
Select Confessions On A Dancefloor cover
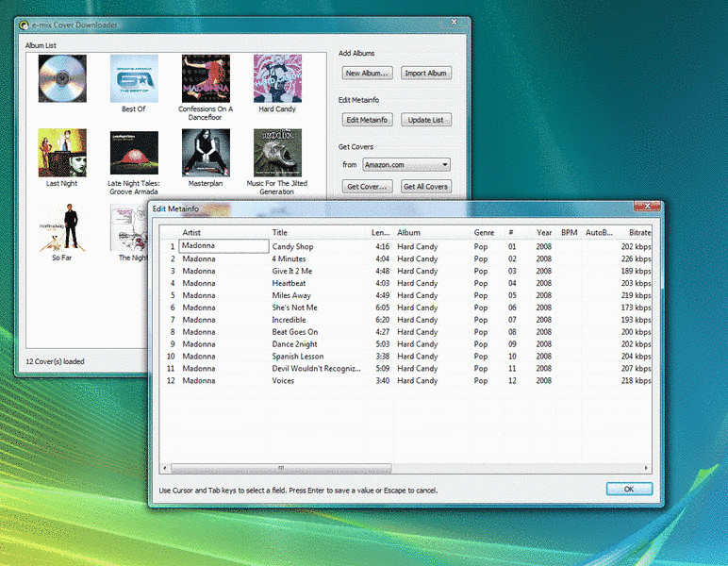tap(206, 78)
